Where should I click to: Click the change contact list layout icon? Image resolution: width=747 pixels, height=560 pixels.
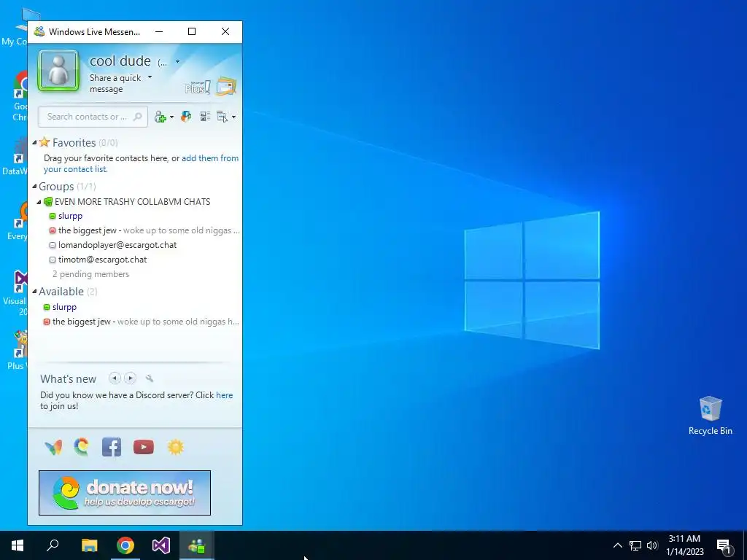(205, 117)
